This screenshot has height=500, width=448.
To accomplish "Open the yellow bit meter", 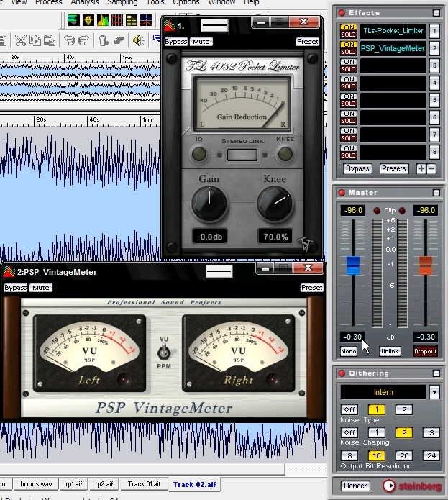I will pos(132,20).
